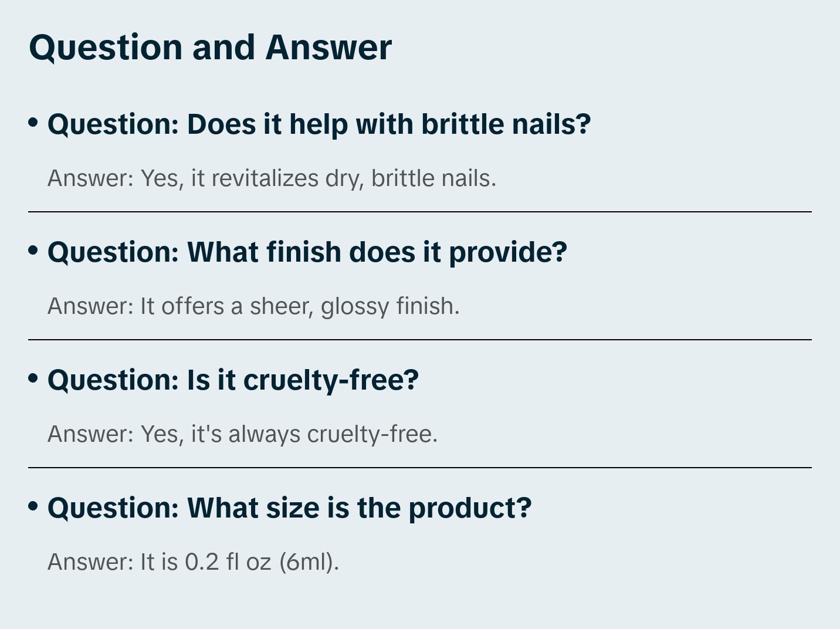The height and width of the screenshot is (629, 840).
Task: Click the 'Question and Answer' heading
Action: click(x=210, y=48)
